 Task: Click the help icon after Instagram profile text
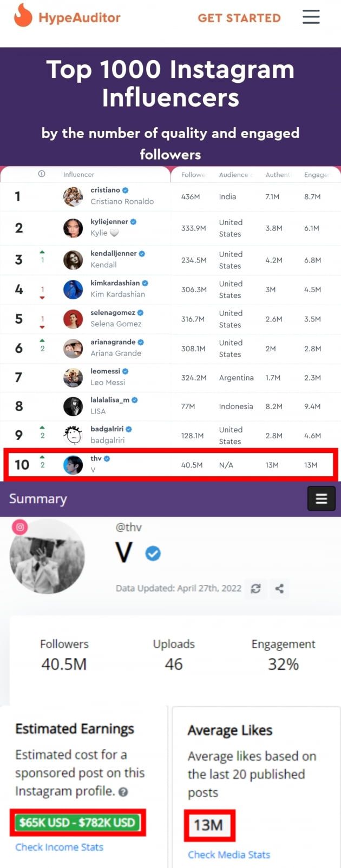(x=123, y=792)
